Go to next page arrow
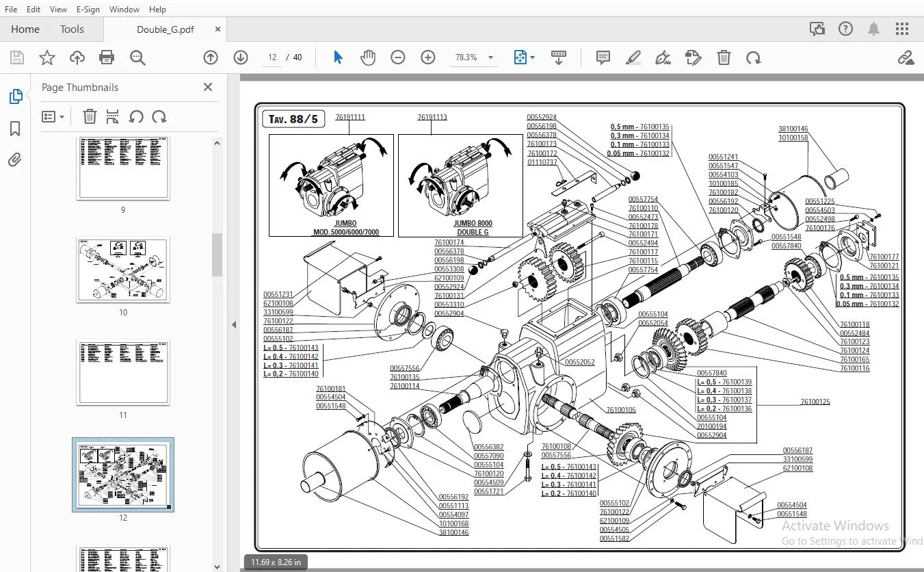This screenshot has height=572, width=924. (x=241, y=57)
